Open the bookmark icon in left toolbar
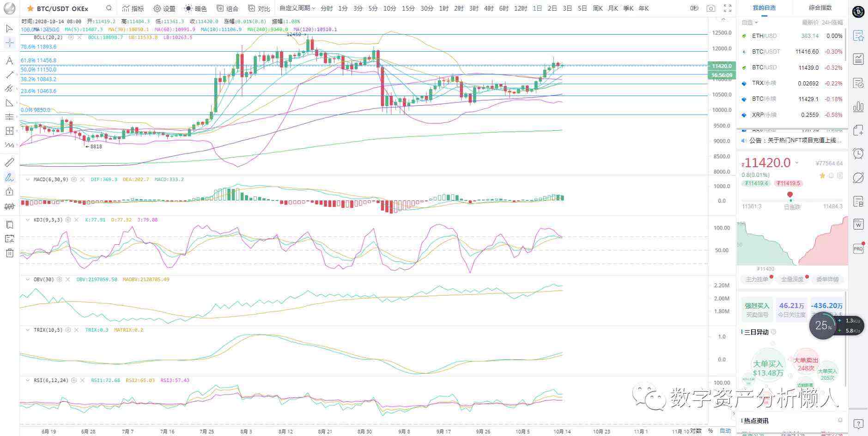Image resolution: width=868 pixels, height=436 pixels. [9, 225]
